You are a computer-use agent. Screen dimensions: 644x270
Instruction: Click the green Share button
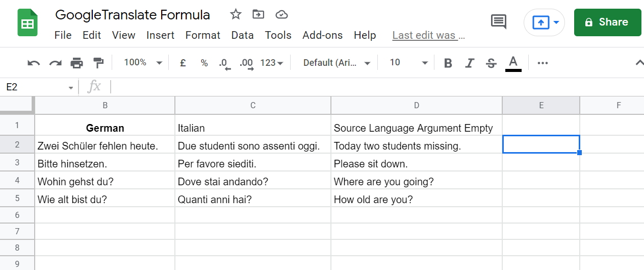[607, 22]
